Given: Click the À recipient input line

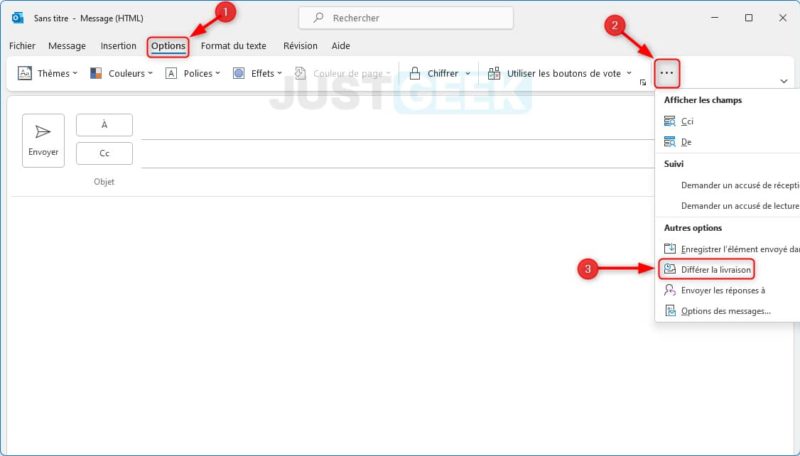Looking at the screenshot, I should pos(397,129).
